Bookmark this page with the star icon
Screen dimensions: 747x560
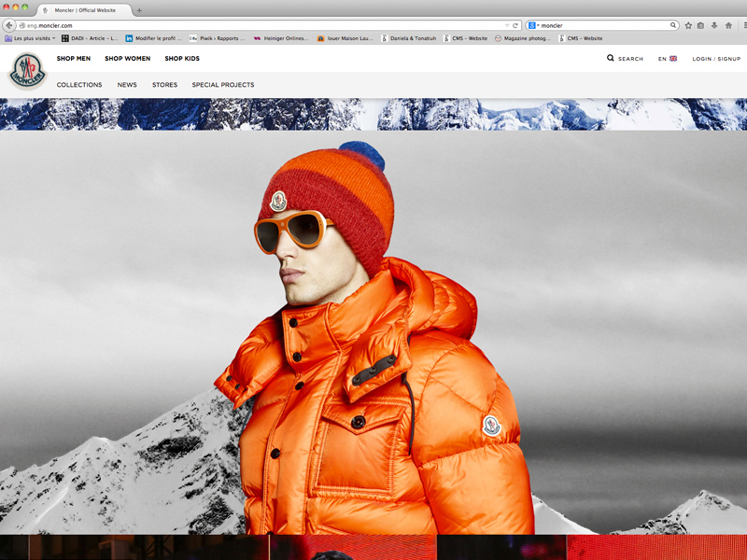[x=688, y=26]
